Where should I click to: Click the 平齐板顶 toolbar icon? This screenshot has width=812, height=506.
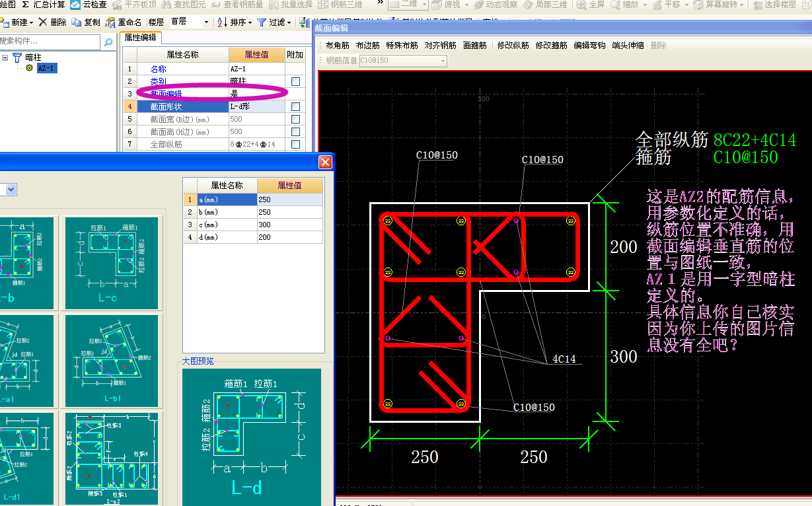click(117, 5)
